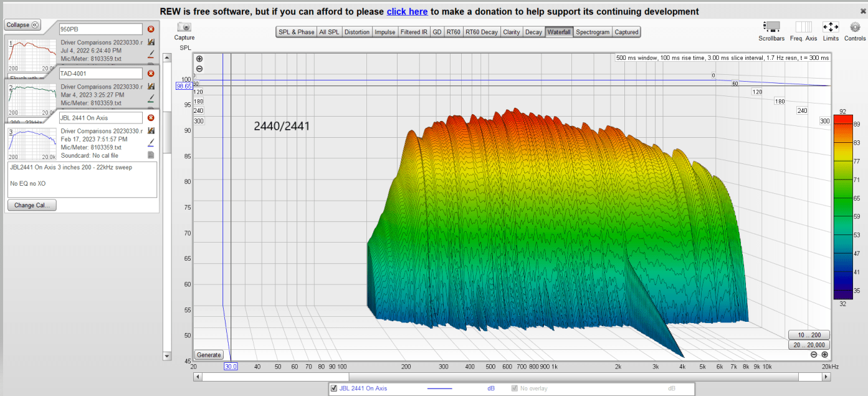The width and height of the screenshot is (868, 396).
Task: Select the Waterfall tab
Action: (x=559, y=32)
